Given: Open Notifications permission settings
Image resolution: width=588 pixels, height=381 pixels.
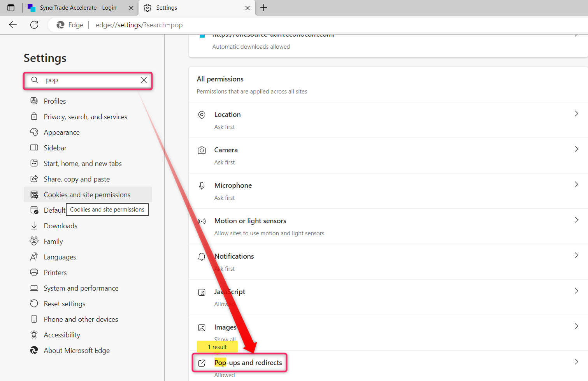Looking at the screenshot, I should (388, 262).
